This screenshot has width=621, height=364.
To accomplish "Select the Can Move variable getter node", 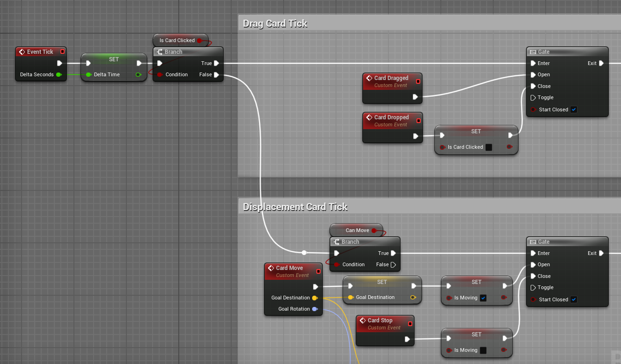I will tap(357, 230).
